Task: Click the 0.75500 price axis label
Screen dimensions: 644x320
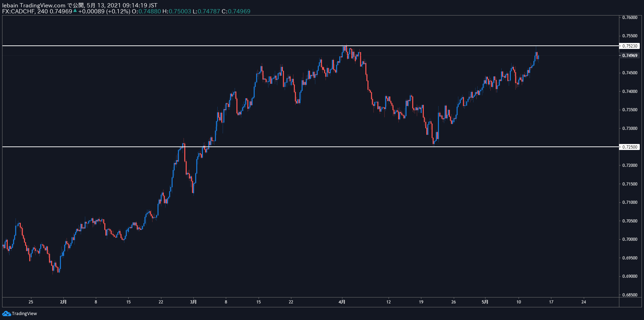Action: [x=630, y=36]
